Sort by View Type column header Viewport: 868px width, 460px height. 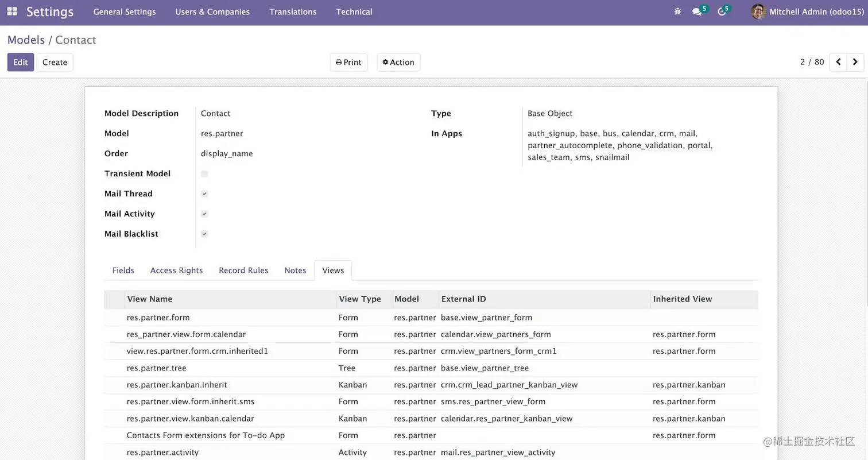tap(365, 299)
